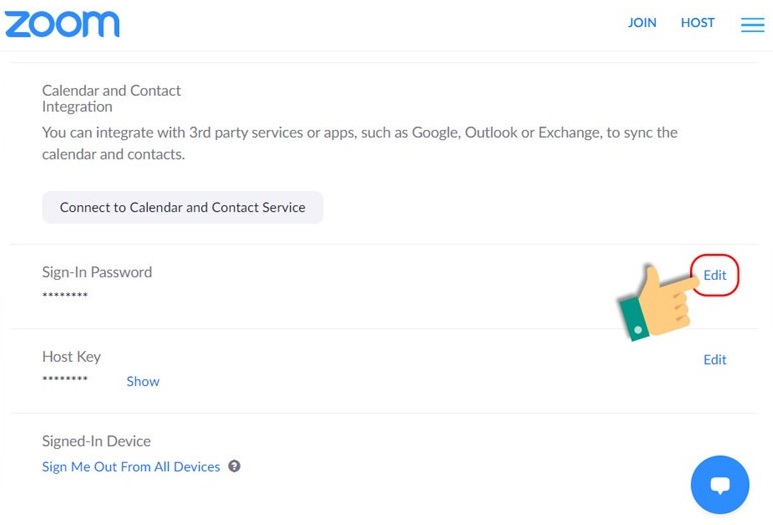Image resolution: width=773 pixels, height=525 pixels.
Task: Click the Host Key label
Action: (71, 357)
